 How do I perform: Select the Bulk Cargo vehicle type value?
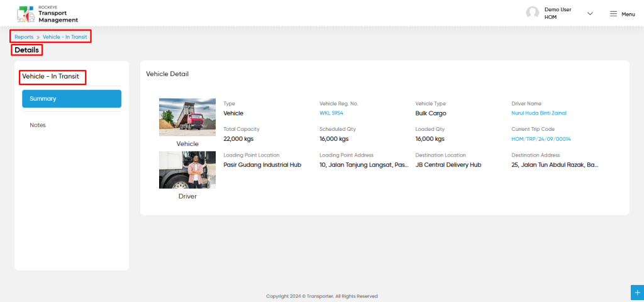430,113
